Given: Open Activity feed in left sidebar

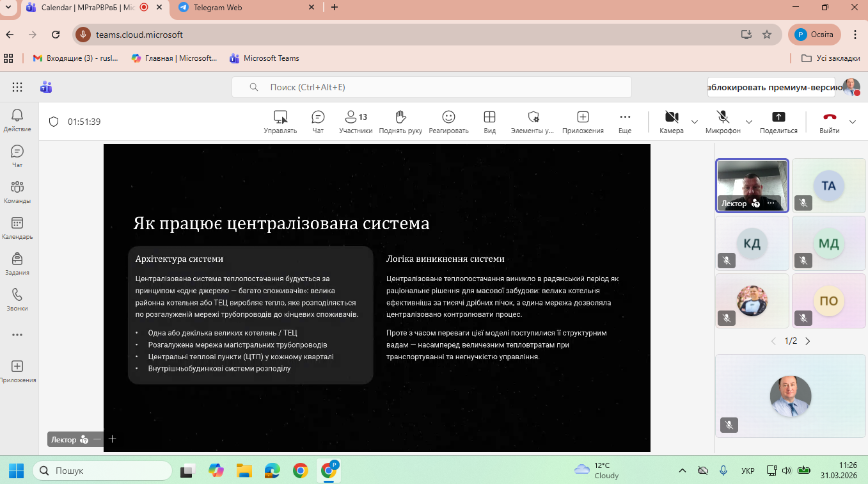Looking at the screenshot, I should 17,120.
